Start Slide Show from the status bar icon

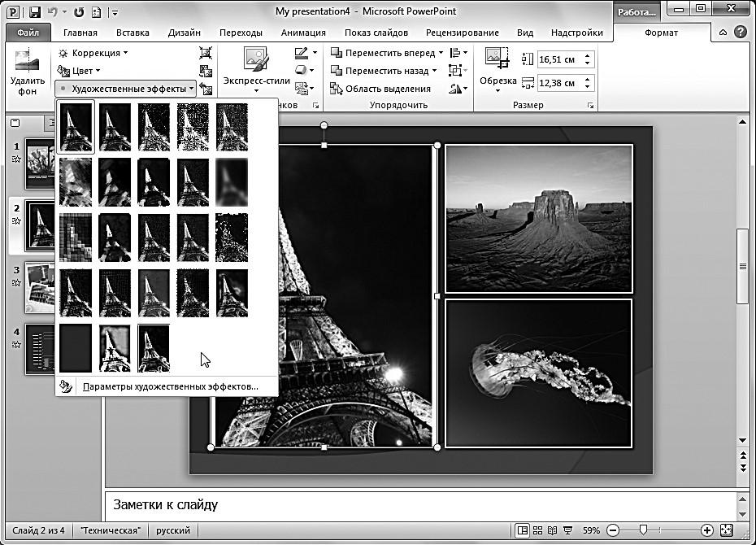567,530
